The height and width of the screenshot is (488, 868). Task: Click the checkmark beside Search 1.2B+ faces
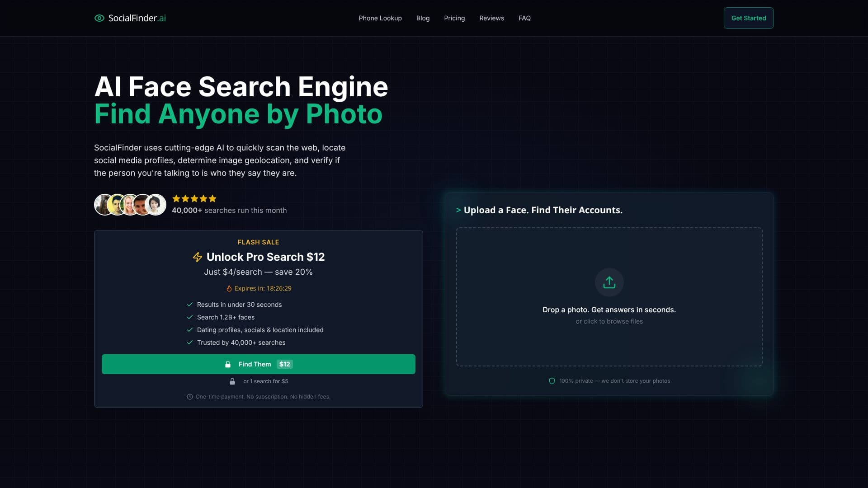(190, 317)
